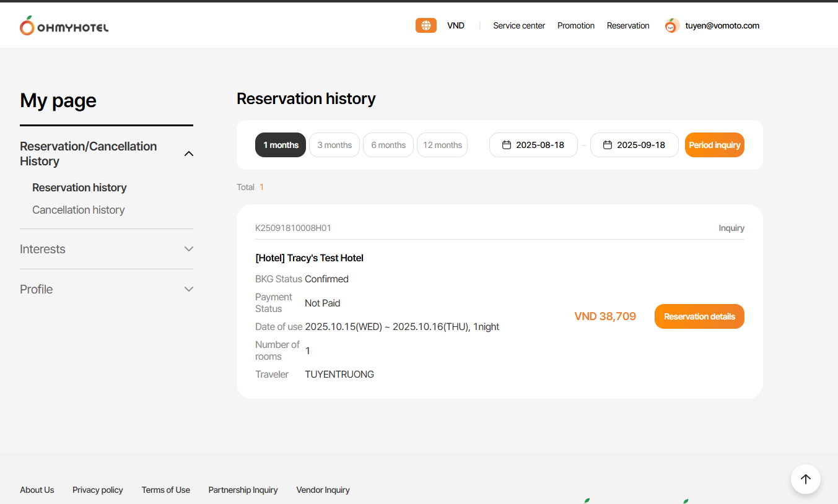Click the Reservation details button
This screenshot has width=838, height=504.
point(699,316)
